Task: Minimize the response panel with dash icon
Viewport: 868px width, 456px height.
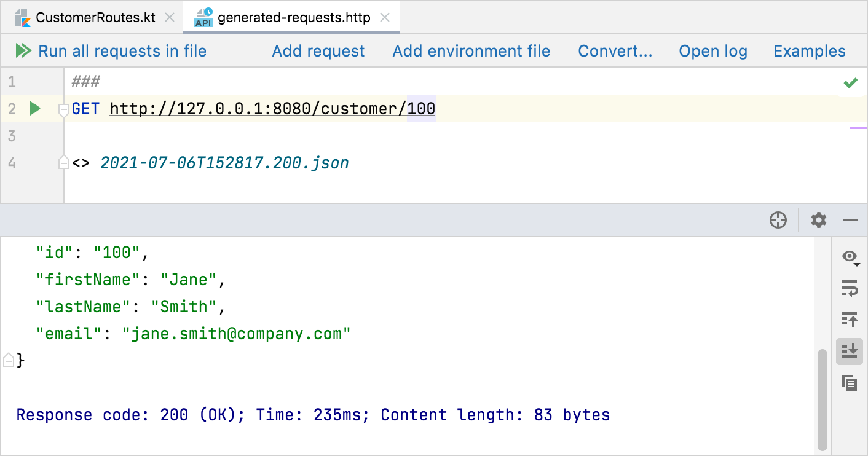Action: coord(851,220)
